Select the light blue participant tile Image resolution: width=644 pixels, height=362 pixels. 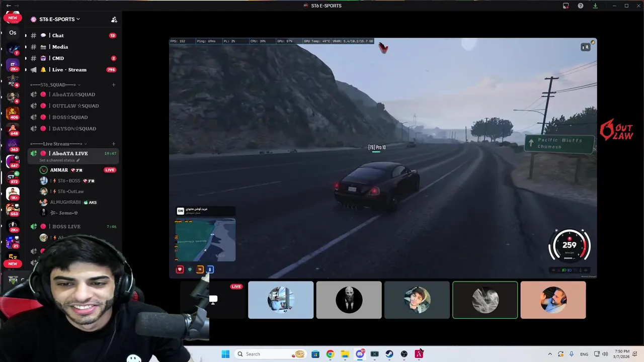coord(281,300)
